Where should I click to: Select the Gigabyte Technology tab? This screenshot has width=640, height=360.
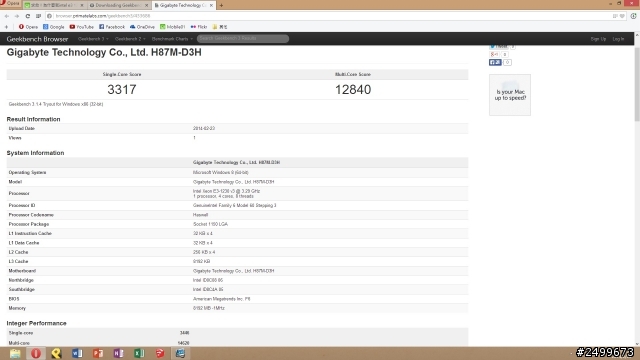(x=183, y=5)
